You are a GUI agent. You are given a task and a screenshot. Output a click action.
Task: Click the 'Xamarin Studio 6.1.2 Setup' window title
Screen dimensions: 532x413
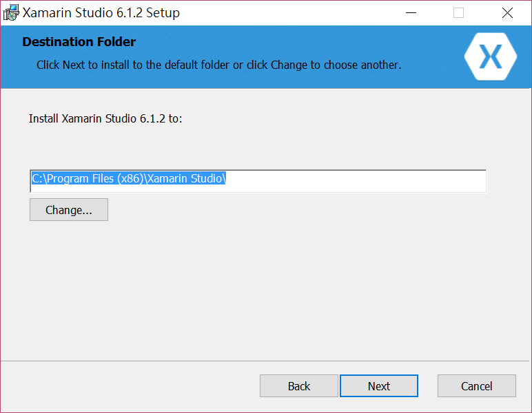101,13
